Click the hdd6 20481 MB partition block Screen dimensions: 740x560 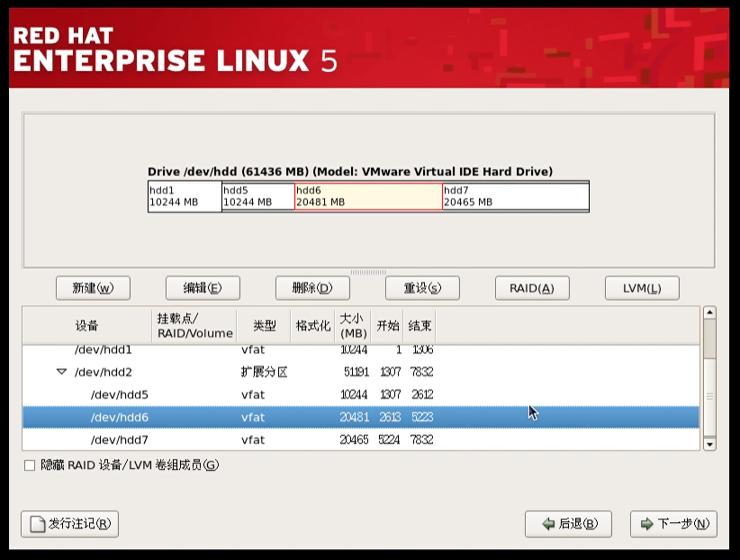click(368, 196)
